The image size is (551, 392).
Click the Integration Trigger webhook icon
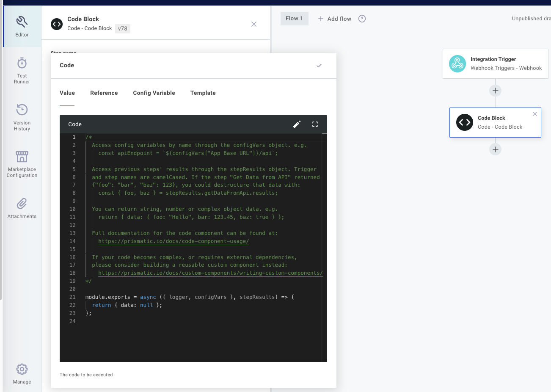click(457, 64)
